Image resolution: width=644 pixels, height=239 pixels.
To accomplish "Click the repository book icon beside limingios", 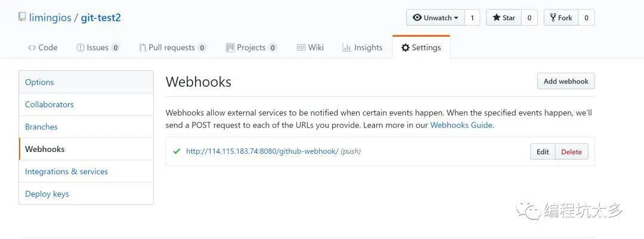I will [22, 17].
